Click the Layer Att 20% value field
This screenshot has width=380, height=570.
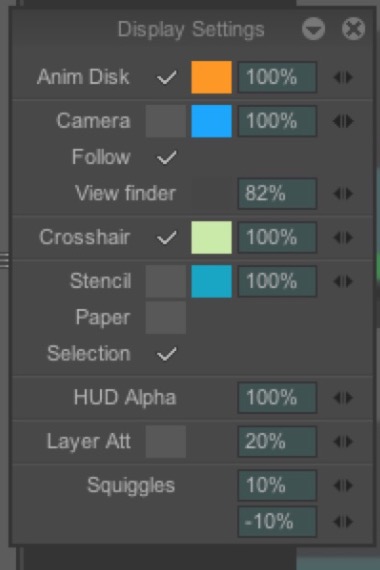point(277,441)
